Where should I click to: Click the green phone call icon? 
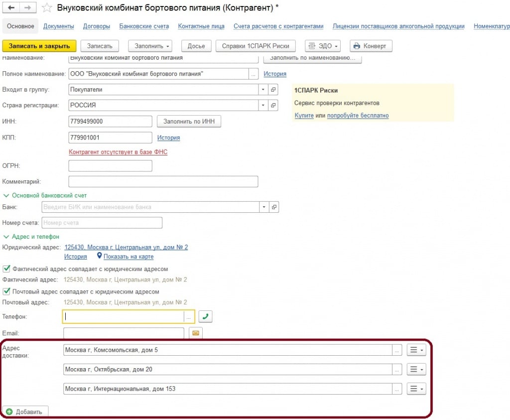205,316
